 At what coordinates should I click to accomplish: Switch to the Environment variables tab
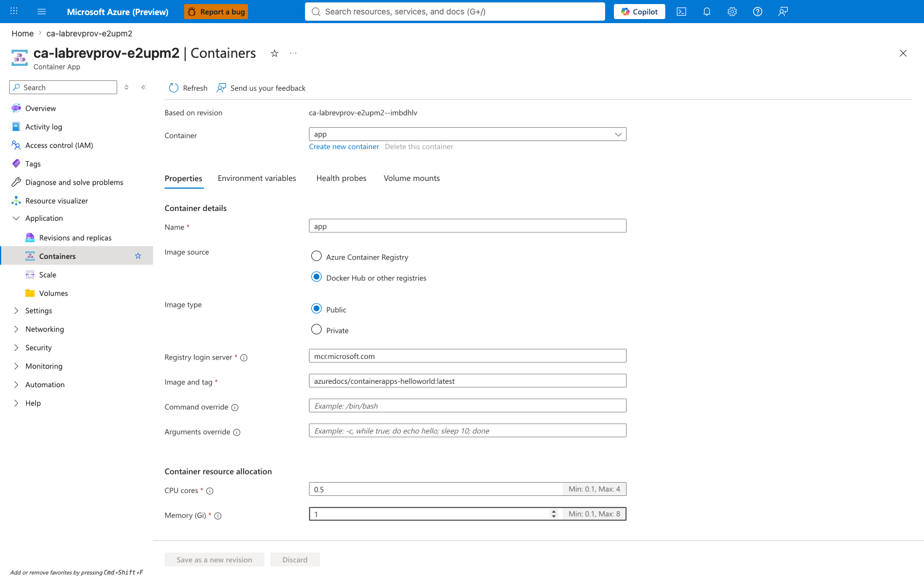[x=257, y=178]
